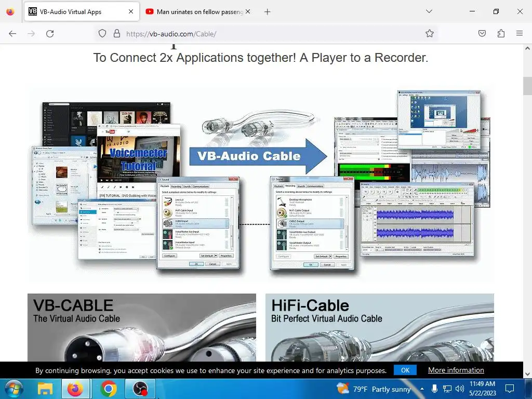
Task: Open a new browser tab
Action: [268, 12]
